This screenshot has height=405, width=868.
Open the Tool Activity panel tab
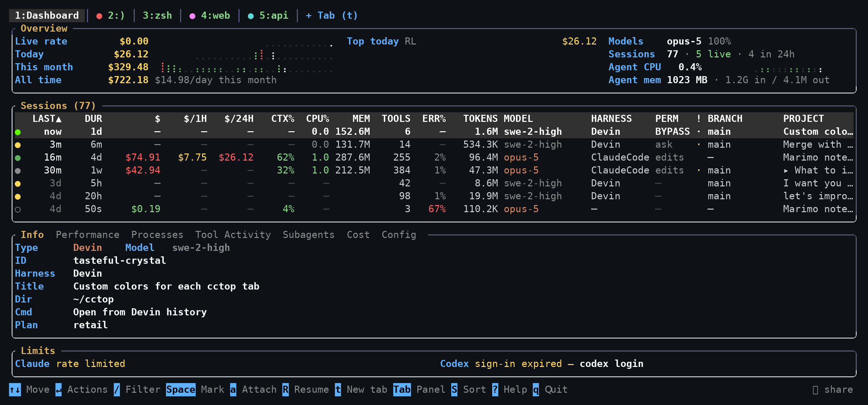[233, 235]
